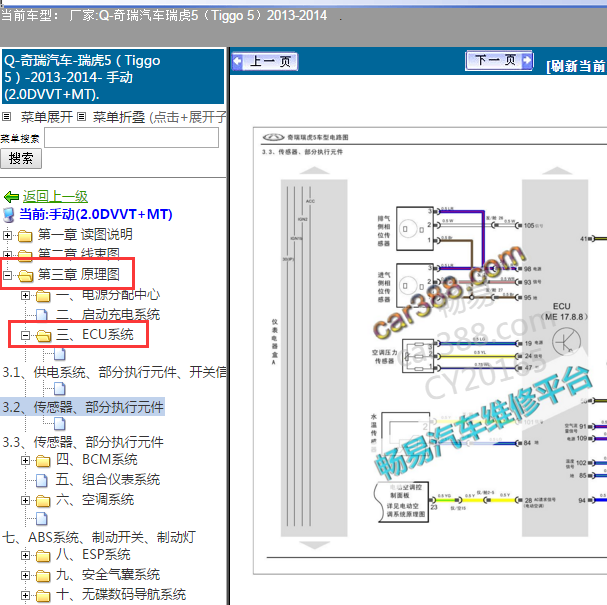Screen dimensions: 607x605
Task: Open 七、ABS系统、制动开关、制动灯 page
Action: point(99,537)
